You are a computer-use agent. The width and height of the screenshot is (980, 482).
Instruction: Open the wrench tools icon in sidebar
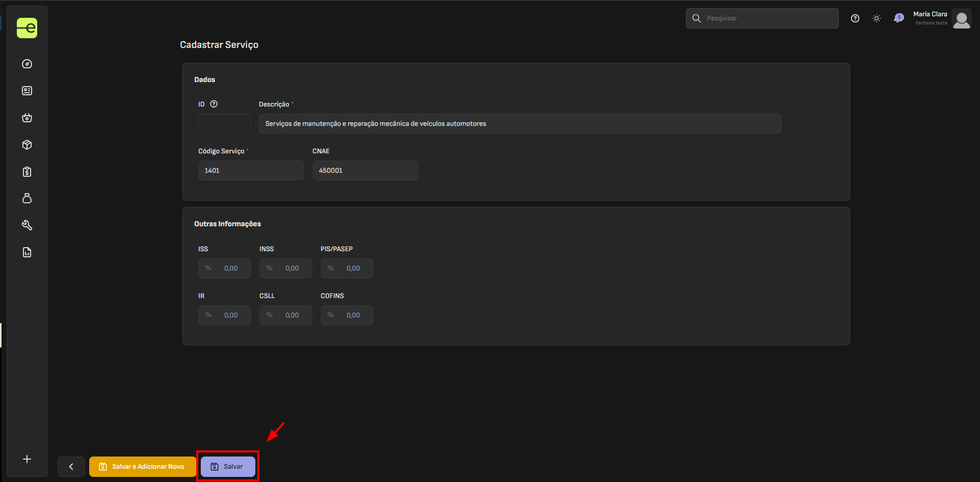coord(27,225)
